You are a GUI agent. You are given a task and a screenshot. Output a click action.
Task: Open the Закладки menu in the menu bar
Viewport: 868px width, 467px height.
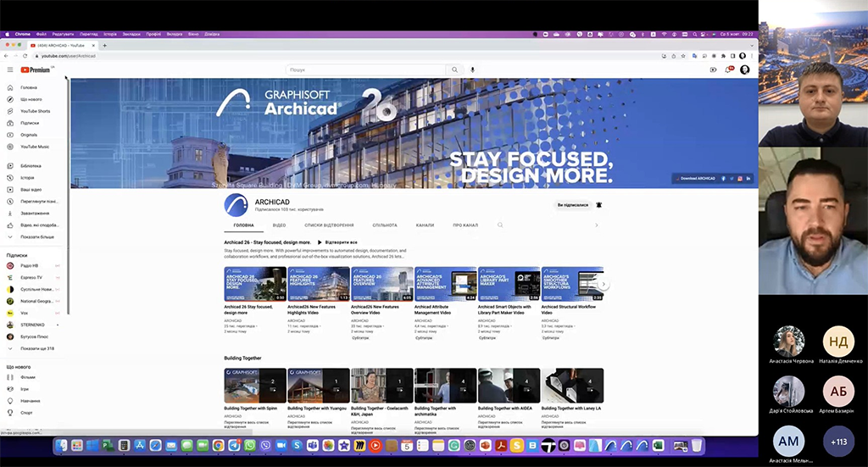point(131,34)
